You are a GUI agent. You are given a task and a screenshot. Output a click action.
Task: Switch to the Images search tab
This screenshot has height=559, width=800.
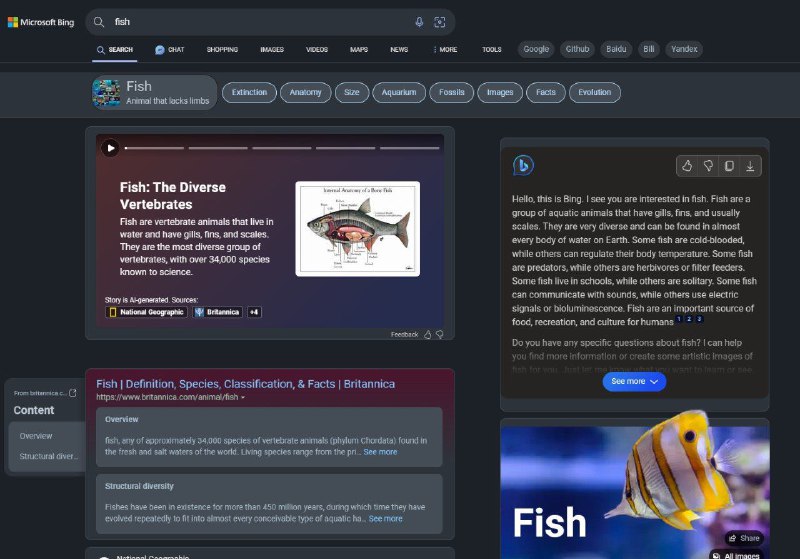coord(271,49)
